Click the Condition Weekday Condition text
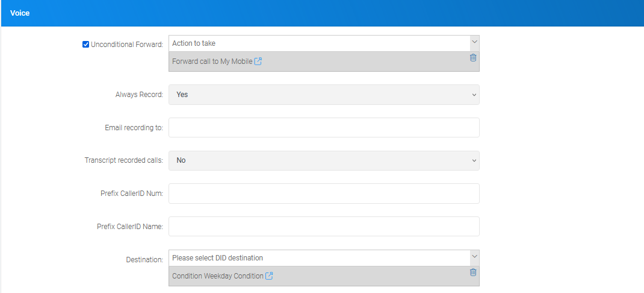Screen dimensions: 644x293 click(218, 276)
